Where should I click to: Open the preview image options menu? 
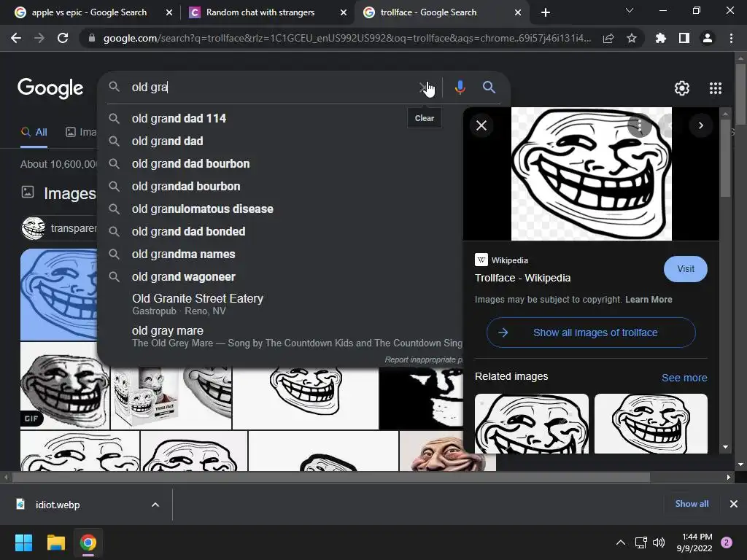pyautogui.click(x=639, y=125)
